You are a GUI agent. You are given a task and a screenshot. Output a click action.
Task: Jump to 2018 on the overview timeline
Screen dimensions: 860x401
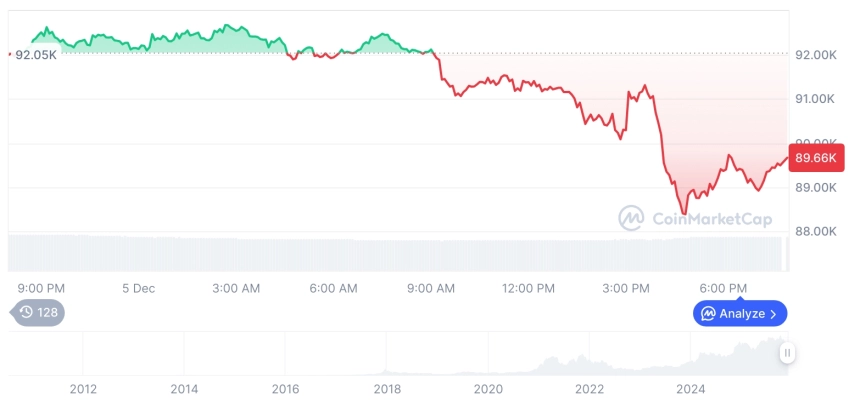387,389
